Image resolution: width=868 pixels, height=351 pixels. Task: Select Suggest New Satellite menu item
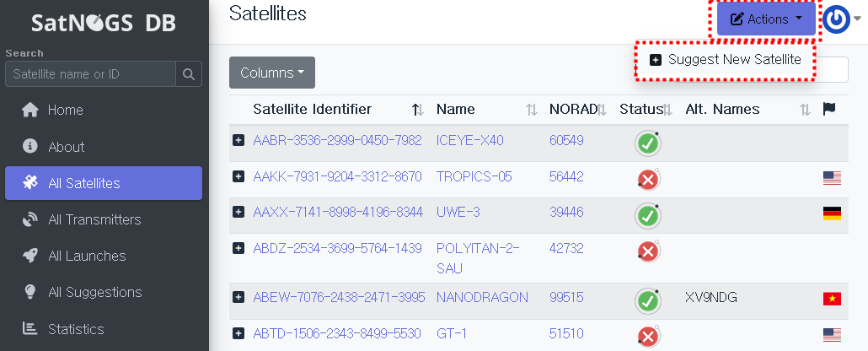click(725, 60)
